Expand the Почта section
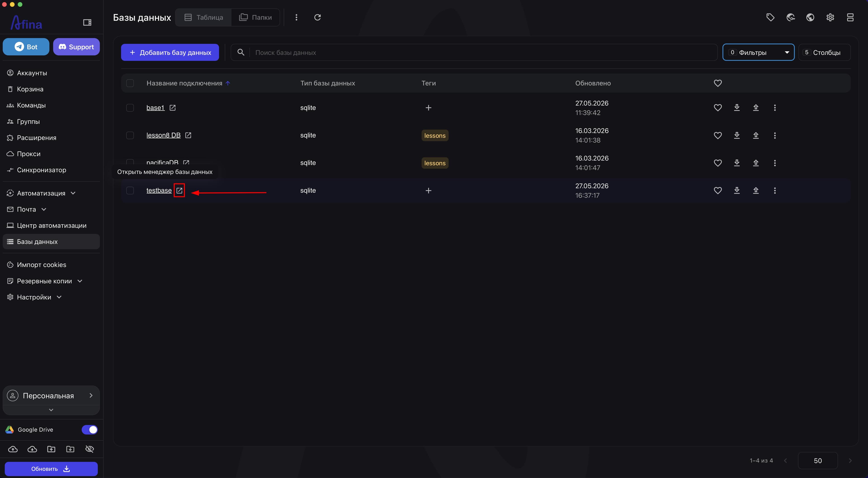 44,209
